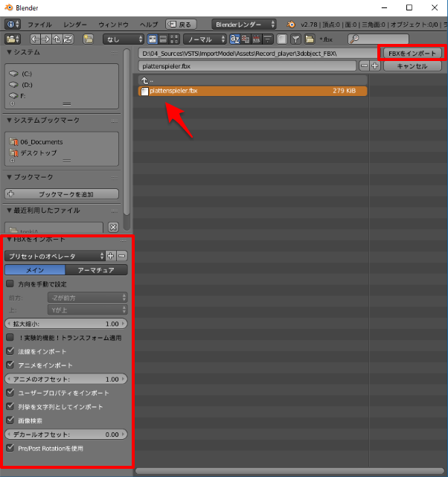This screenshot has width=448, height=477.
Task: Go back to previous folder arrow
Action: [x=35, y=39]
